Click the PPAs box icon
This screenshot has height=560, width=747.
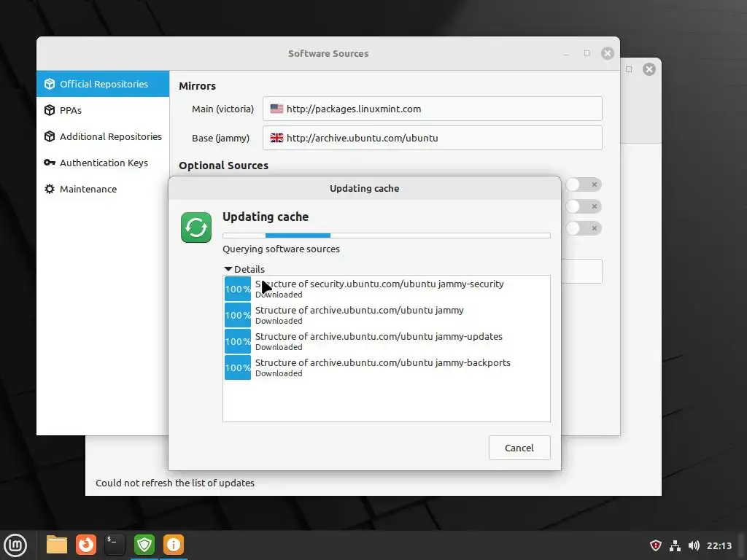(50, 110)
